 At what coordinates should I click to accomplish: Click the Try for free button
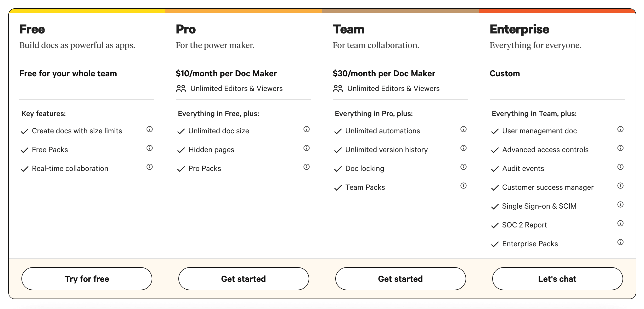[x=87, y=279]
